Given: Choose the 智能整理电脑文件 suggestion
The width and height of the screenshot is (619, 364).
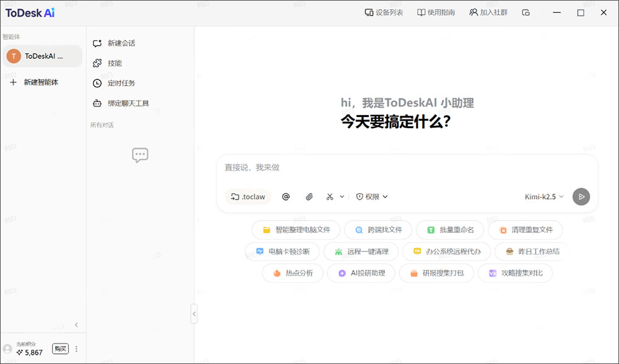Looking at the screenshot, I should coord(296,230).
